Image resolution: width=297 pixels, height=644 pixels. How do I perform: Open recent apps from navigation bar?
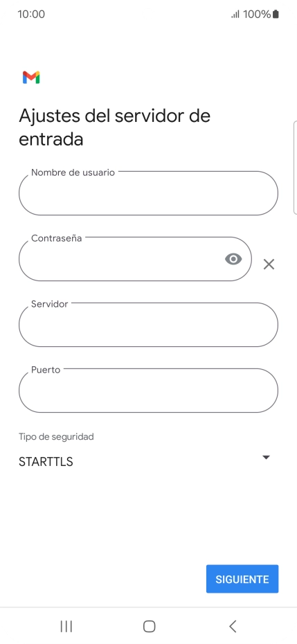click(x=66, y=626)
